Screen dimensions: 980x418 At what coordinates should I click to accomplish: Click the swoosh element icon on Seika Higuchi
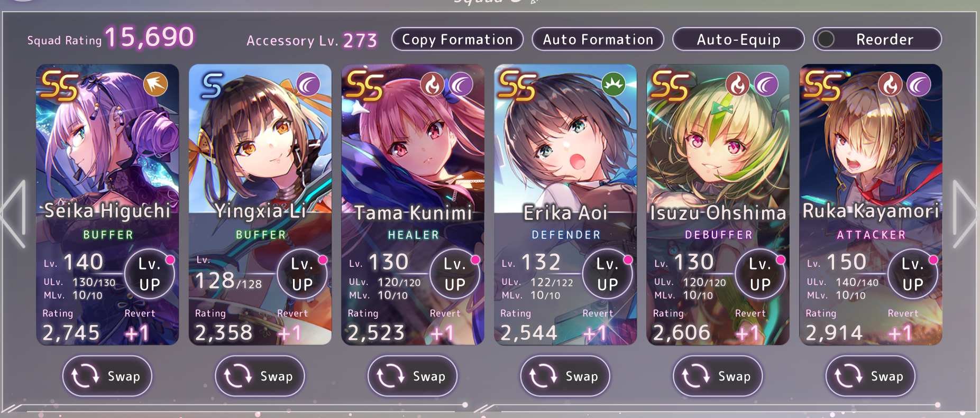click(155, 84)
